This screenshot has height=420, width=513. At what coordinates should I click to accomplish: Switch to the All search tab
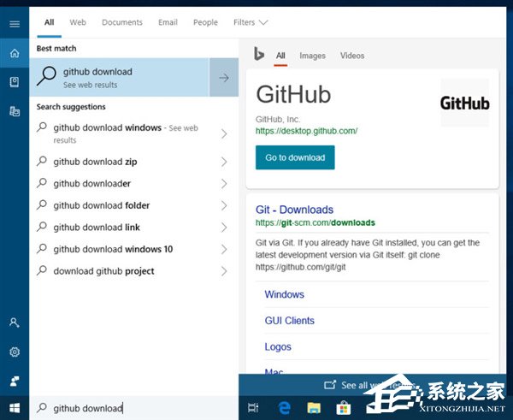click(x=49, y=22)
